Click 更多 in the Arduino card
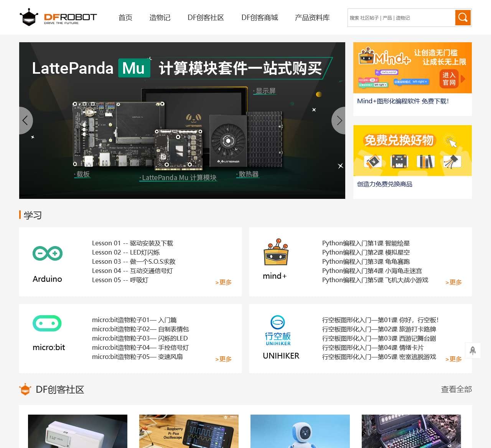Image resolution: width=491 pixels, height=448 pixels. pos(223,282)
